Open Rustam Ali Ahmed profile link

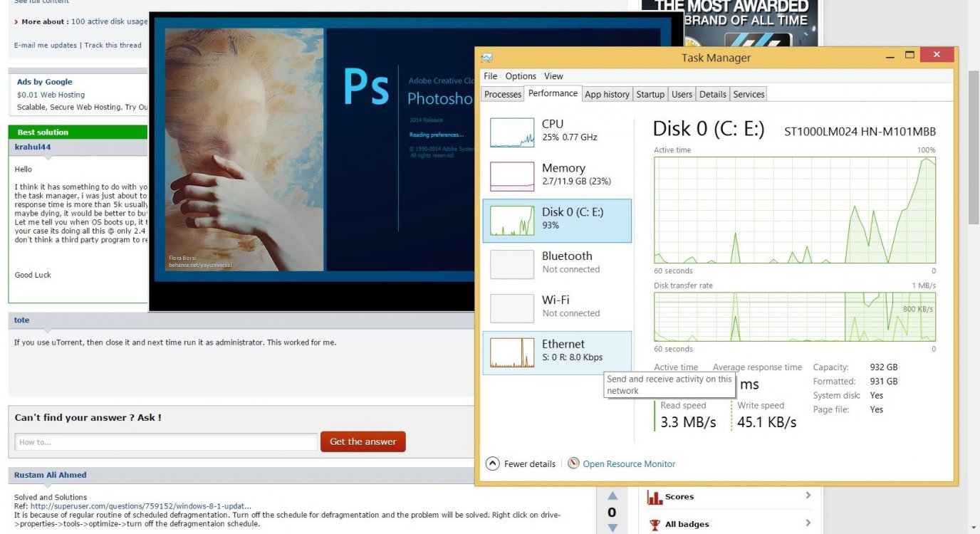coord(51,475)
